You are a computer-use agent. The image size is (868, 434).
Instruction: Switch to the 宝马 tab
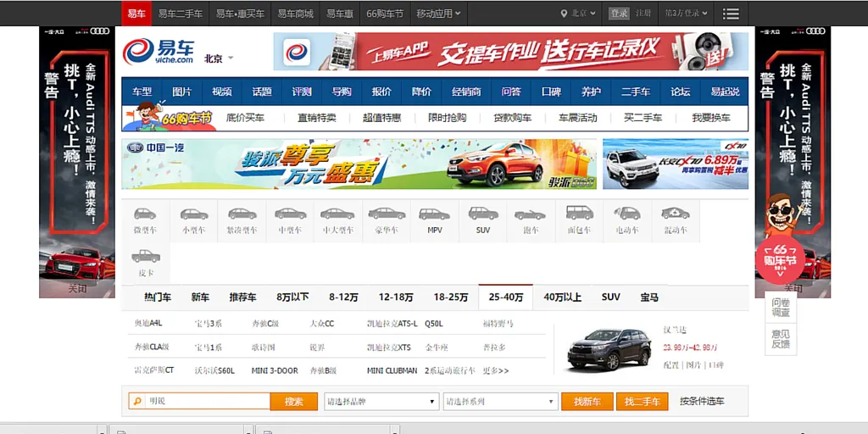click(649, 298)
